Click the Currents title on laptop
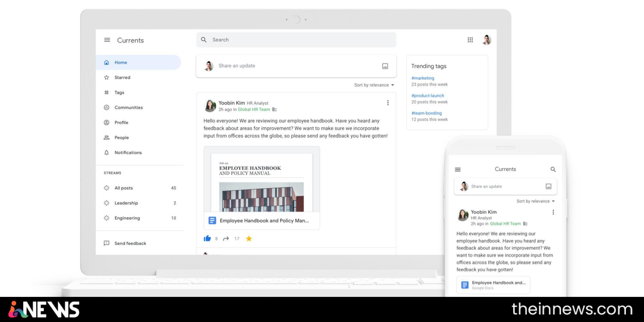The height and width of the screenshot is (322, 644). (x=130, y=40)
